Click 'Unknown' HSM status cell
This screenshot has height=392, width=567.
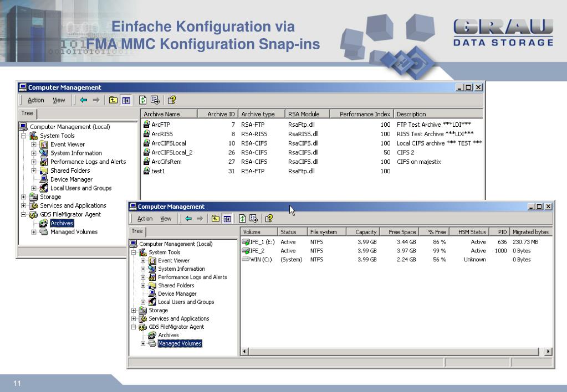(475, 260)
